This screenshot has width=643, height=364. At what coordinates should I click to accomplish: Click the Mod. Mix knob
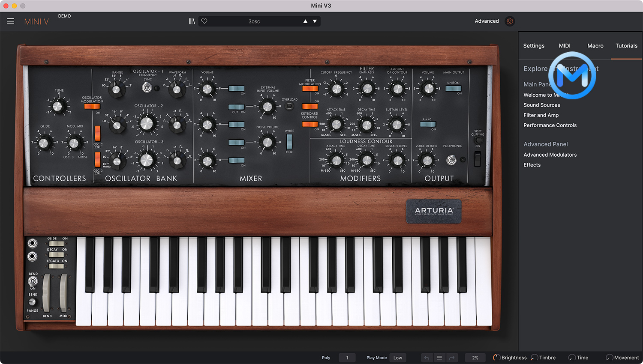pos(74,143)
